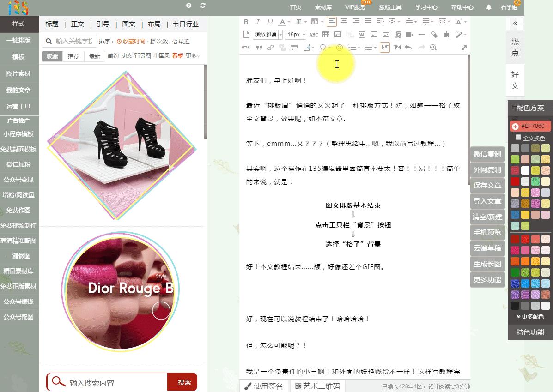Click the 手机预览 button

coord(487,233)
